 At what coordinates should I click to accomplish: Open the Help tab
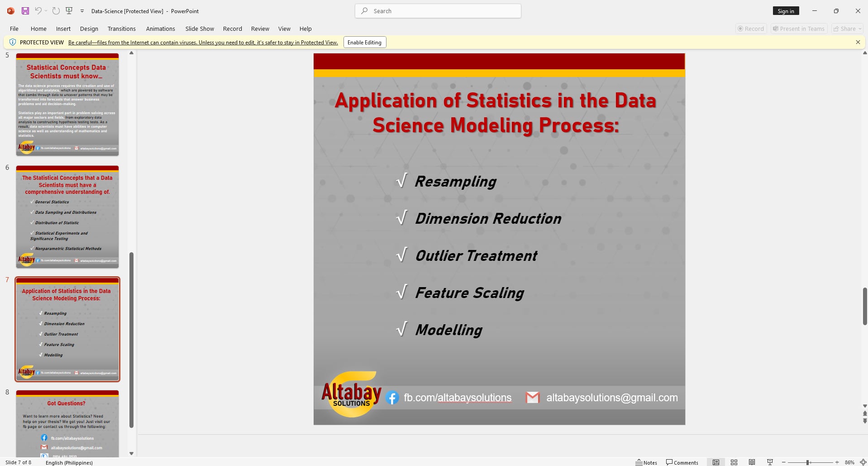[x=305, y=29]
